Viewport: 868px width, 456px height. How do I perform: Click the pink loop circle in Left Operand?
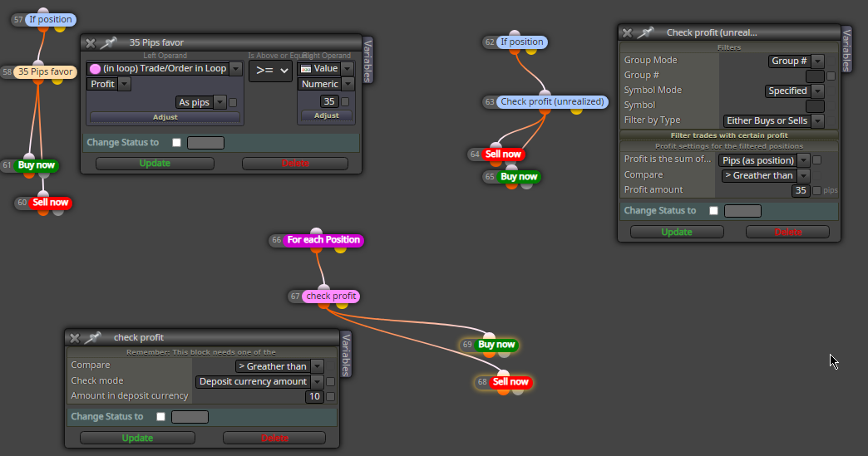pos(95,69)
